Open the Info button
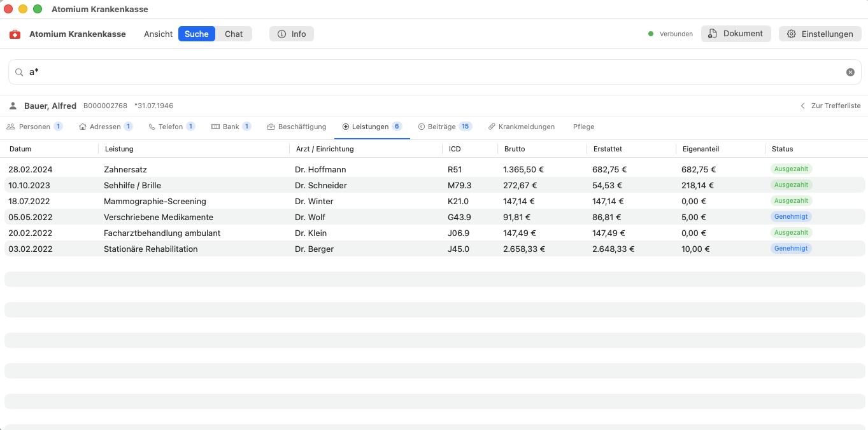868x430 pixels. click(x=292, y=34)
